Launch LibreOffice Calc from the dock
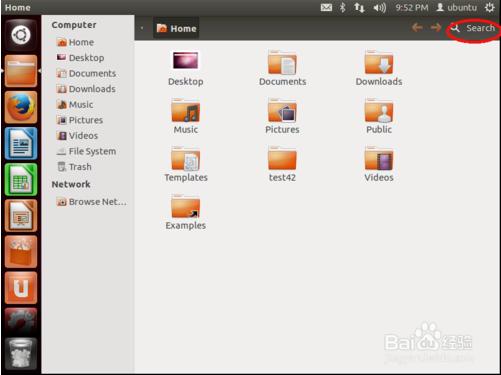This screenshot has width=501, height=375. click(x=21, y=179)
